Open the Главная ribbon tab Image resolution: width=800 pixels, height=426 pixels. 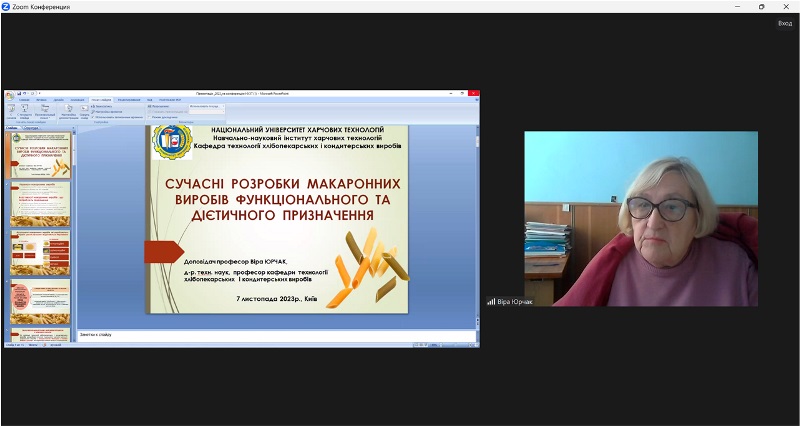point(24,100)
